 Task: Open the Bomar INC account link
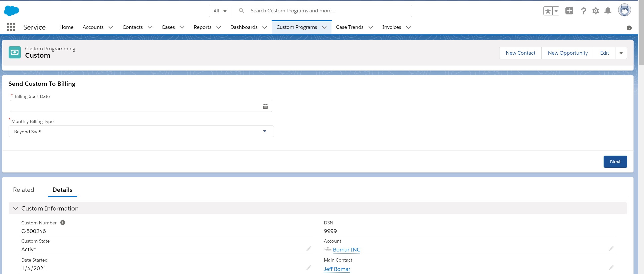[346, 250]
